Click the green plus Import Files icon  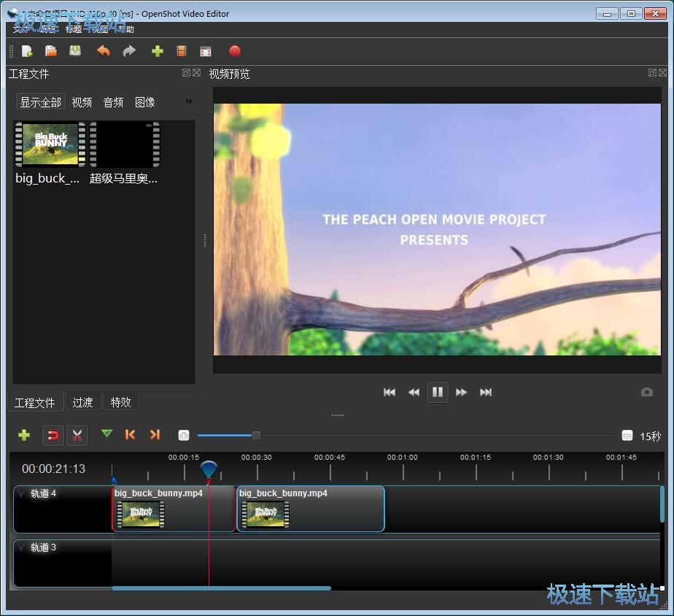(x=157, y=51)
